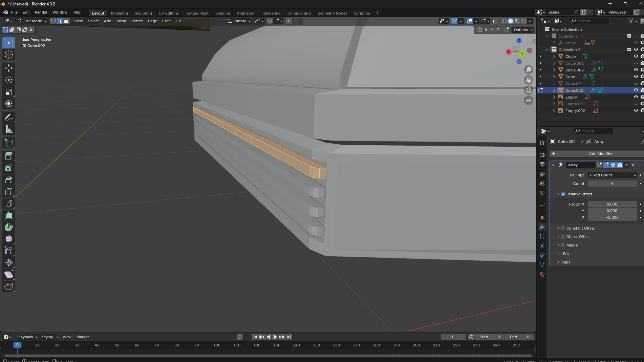
Task: Click the Factor Z value field
Action: point(612,217)
